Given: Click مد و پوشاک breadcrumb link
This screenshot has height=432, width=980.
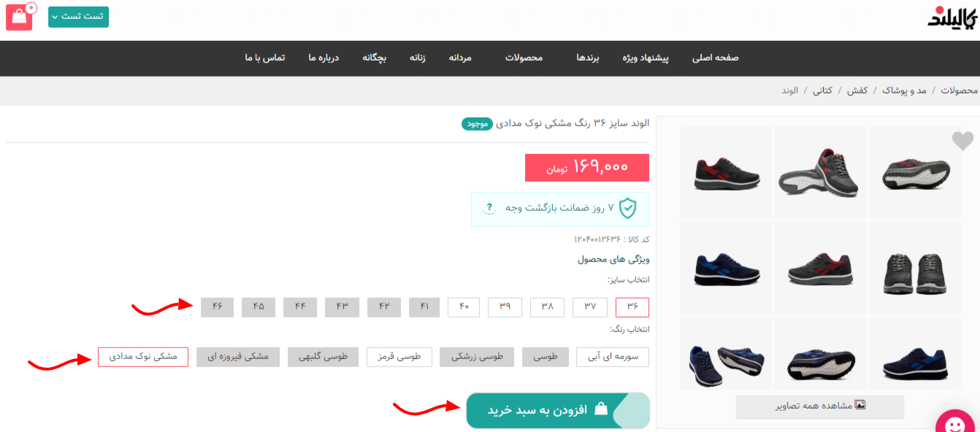Looking at the screenshot, I should pyautogui.click(x=904, y=90).
